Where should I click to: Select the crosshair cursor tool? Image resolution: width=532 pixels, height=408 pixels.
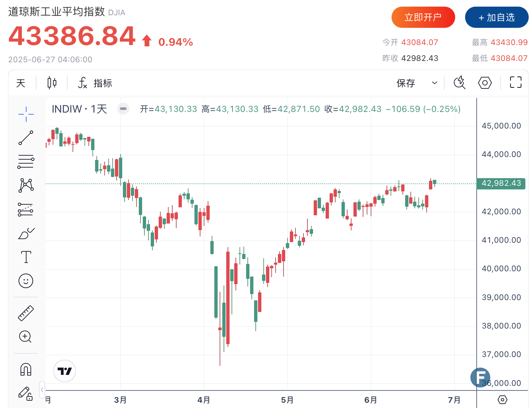point(26,114)
